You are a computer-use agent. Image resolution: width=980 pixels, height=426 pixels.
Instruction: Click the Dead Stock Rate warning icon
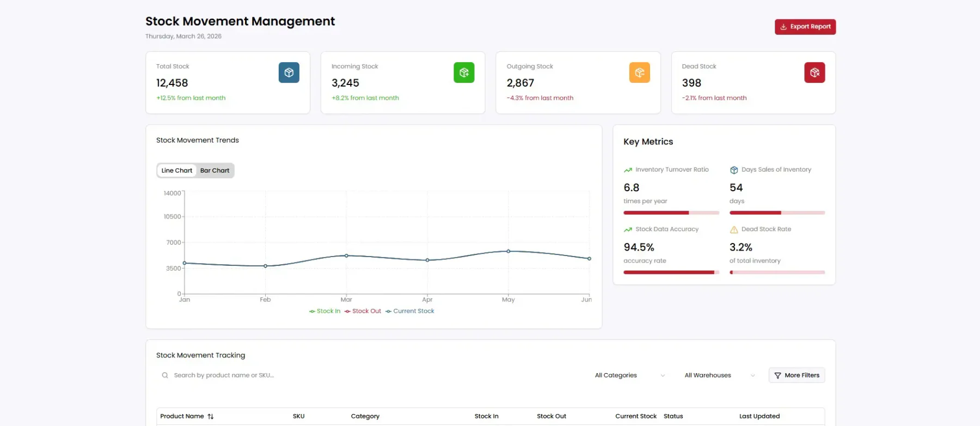[734, 229]
